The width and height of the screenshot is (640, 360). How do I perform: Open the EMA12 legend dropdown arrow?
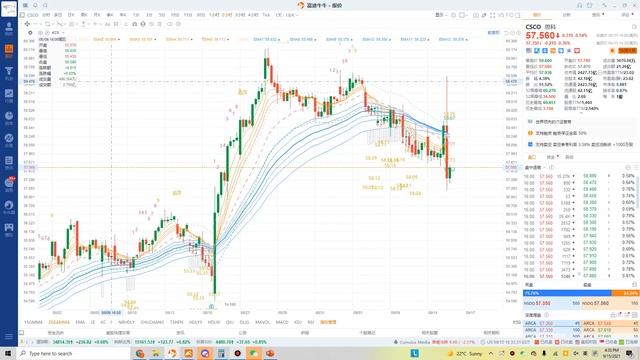tap(467, 40)
